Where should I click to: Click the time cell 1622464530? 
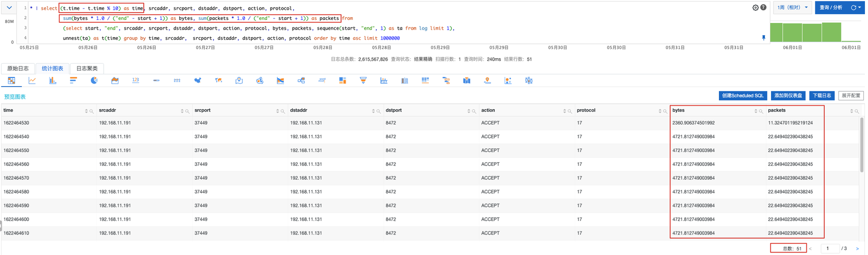[x=16, y=123]
